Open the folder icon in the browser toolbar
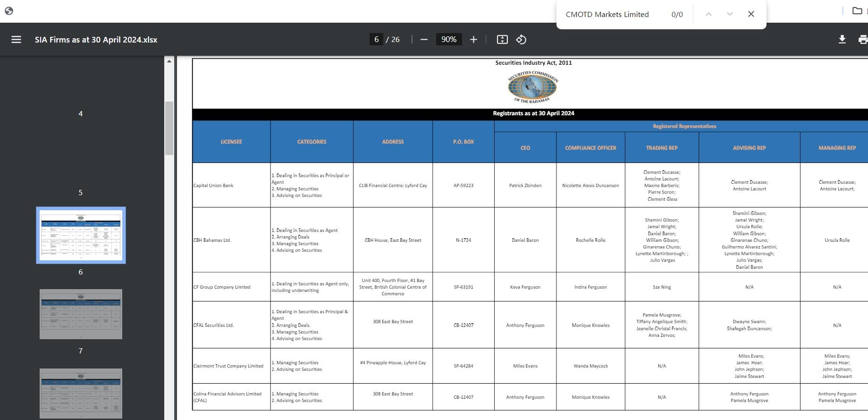This screenshot has width=868, height=420. [857, 10]
